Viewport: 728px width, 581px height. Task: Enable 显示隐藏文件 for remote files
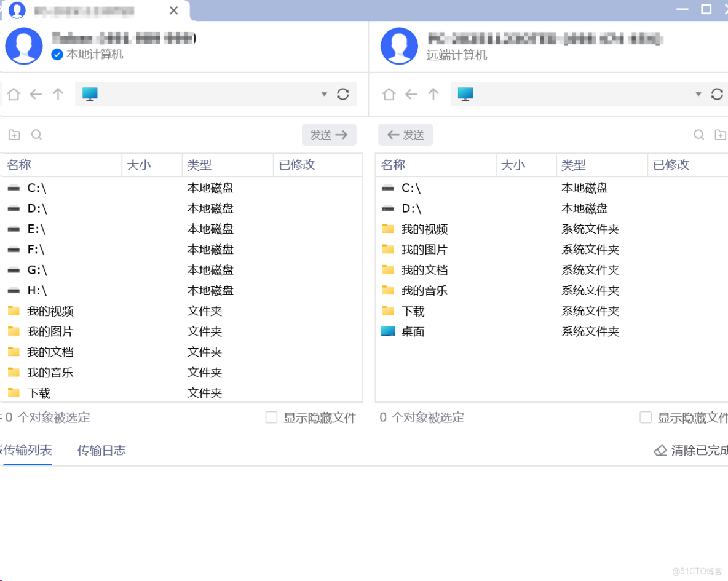coord(646,417)
